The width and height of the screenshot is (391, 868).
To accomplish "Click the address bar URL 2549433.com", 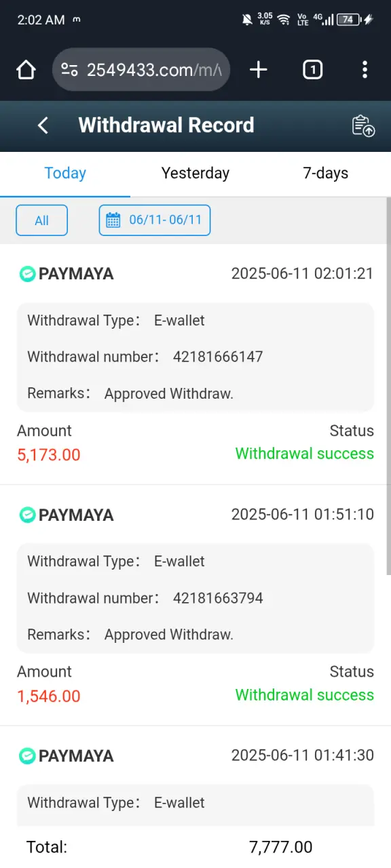I will [x=154, y=70].
